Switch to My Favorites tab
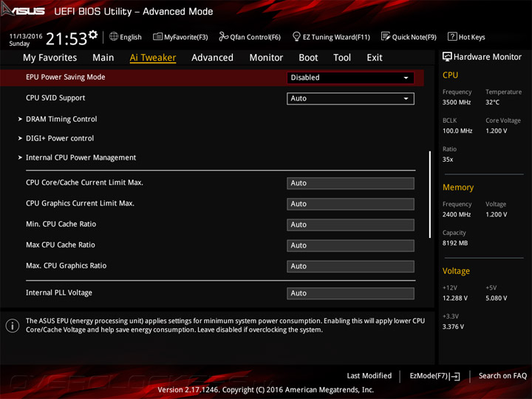The image size is (532, 399). [x=50, y=58]
